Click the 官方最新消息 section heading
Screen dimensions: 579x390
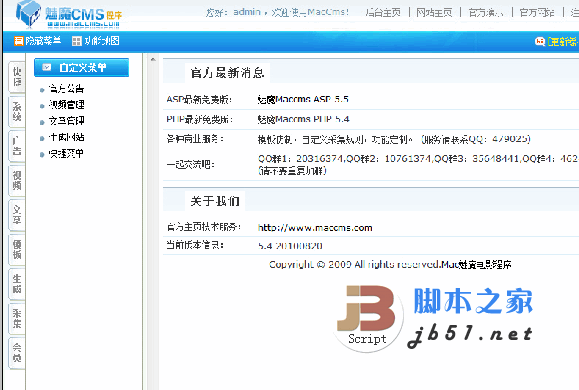pos(227,73)
